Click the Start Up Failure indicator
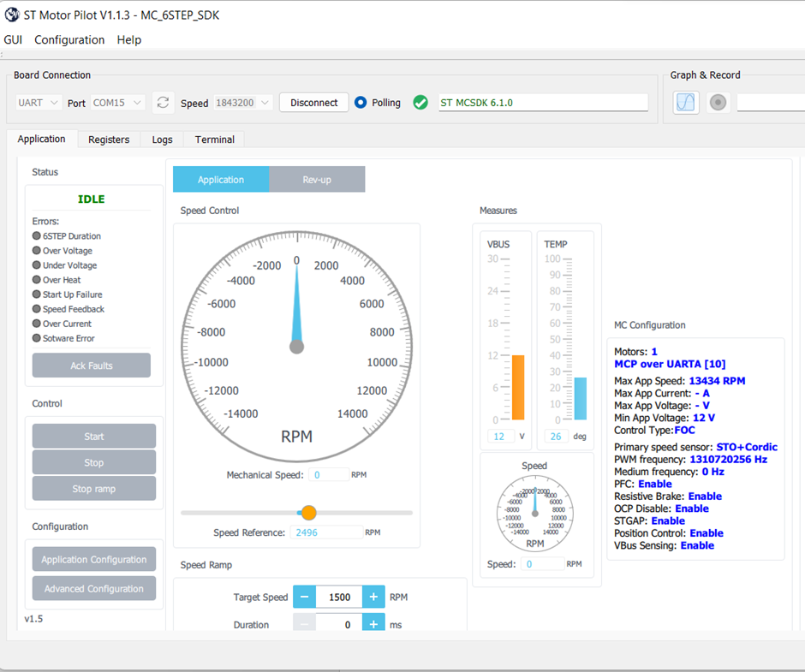The height and width of the screenshot is (672, 805). (37, 294)
